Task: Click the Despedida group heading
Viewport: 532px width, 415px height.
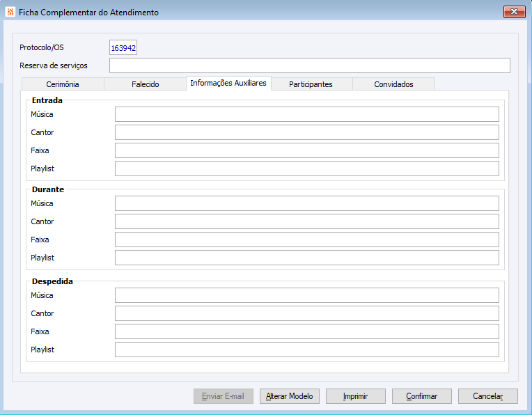Action: [x=52, y=281]
